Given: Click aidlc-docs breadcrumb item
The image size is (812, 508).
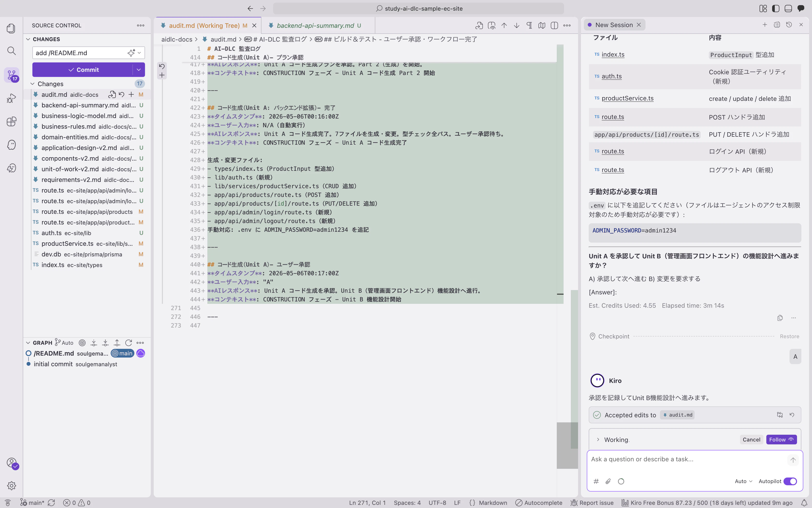Looking at the screenshot, I should tap(177, 39).
